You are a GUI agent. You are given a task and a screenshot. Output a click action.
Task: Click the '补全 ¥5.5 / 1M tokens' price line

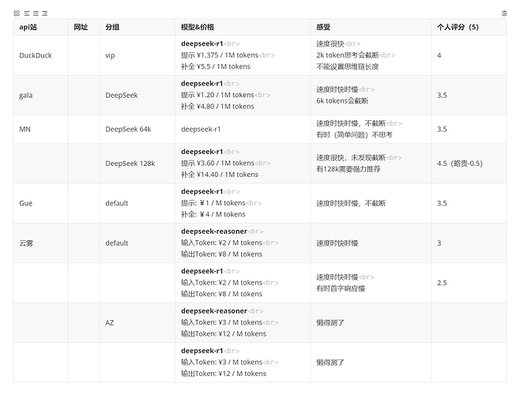tap(216, 66)
